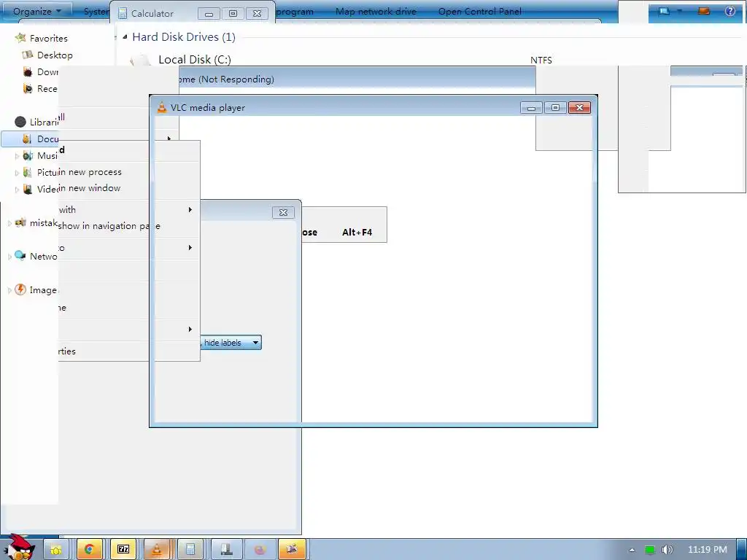
Task: Expand the mistak user folder arrow
Action: [x=9, y=223]
